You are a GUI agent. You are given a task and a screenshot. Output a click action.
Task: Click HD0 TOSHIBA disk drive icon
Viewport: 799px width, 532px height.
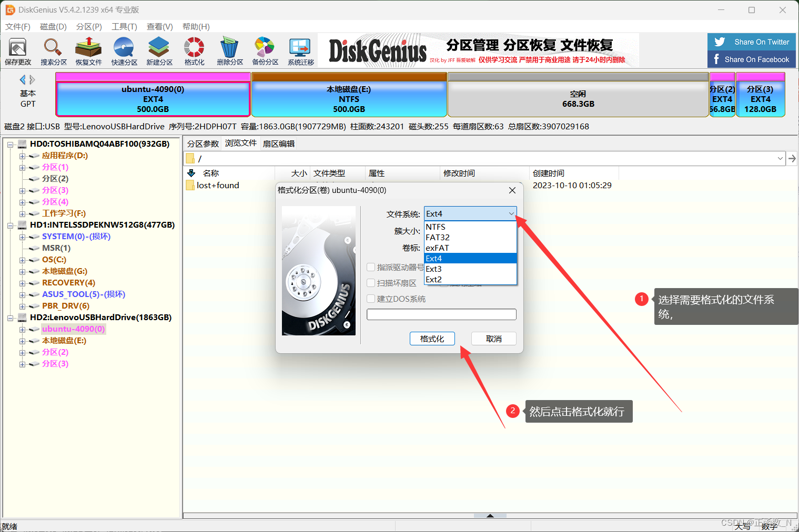point(23,144)
